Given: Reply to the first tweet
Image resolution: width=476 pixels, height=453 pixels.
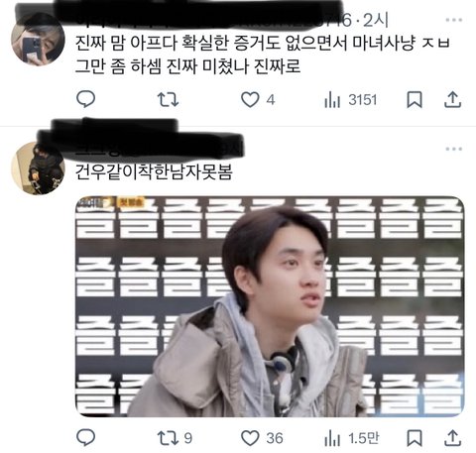Looking at the screenshot, I should click(x=86, y=99).
